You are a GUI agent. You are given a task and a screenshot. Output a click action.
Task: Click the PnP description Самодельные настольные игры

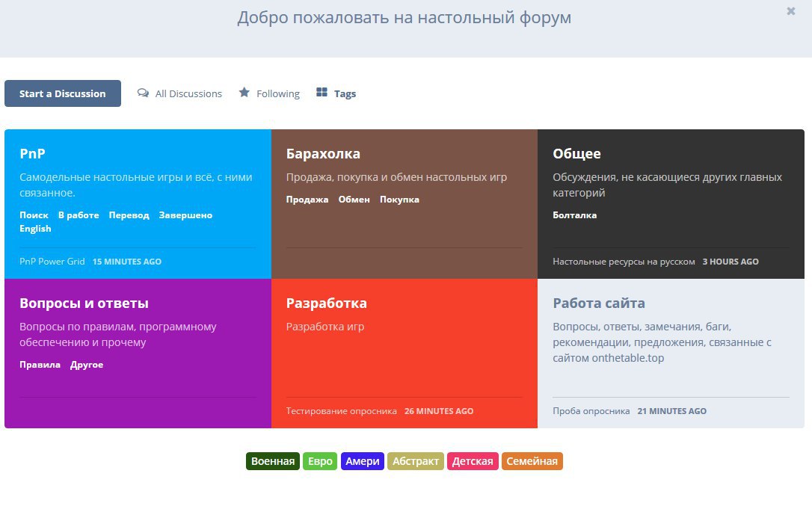pos(135,185)
